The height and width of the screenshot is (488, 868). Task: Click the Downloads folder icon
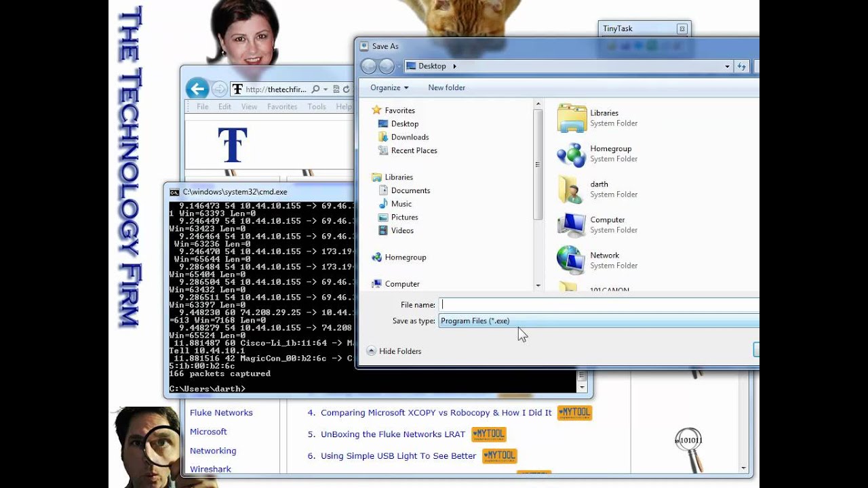[383, 137]
